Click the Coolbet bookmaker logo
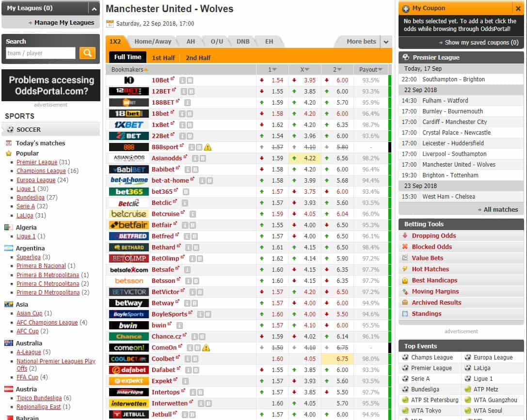The image size is (527, 420). pos(129,359)
